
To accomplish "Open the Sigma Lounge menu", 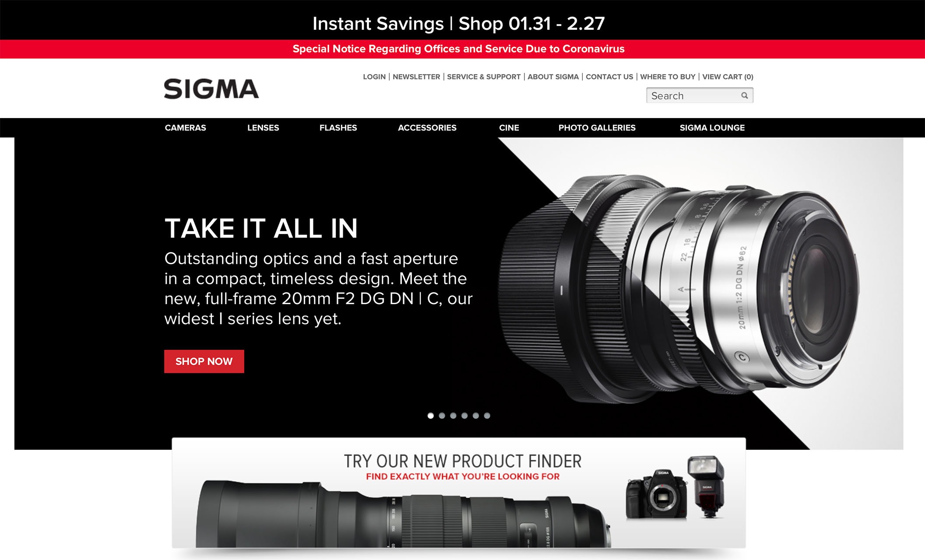I will (x=712, y=128).
